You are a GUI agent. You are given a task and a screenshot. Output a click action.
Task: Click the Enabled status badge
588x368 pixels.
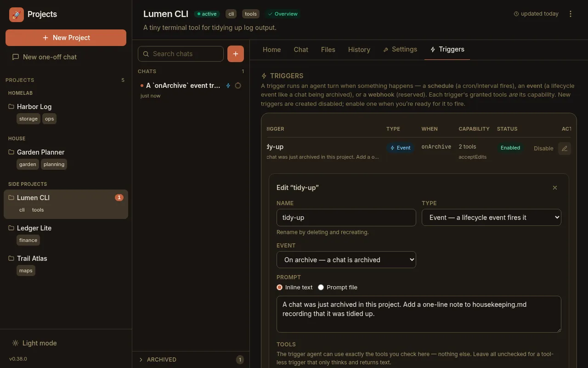point(510,148)
